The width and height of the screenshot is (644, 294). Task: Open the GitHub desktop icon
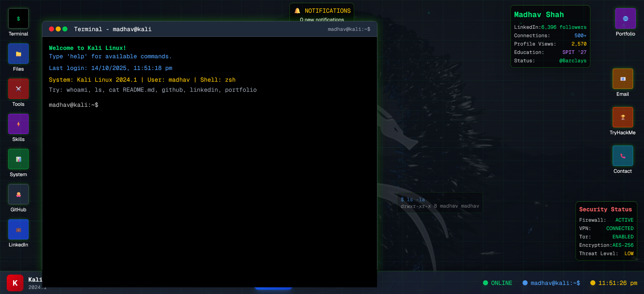pyautogui.click(x=18, y=198)
